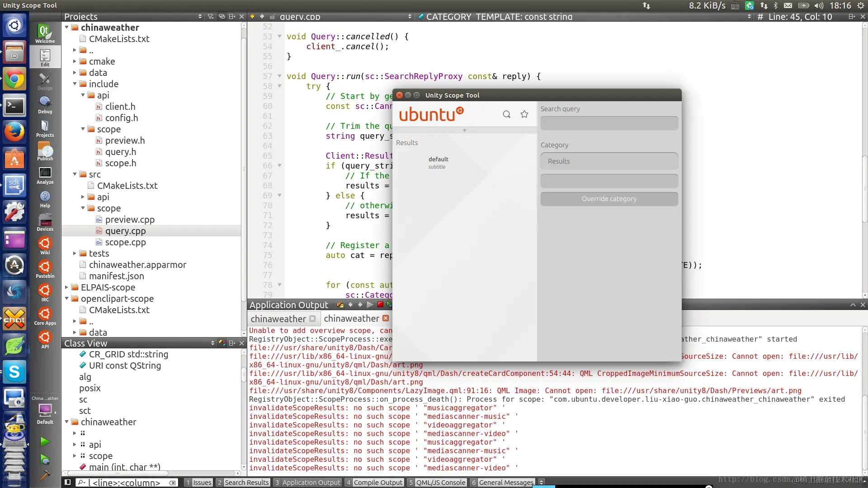Open the Analyze mode
Screen dimensions: 868x488
[x=45, y=175]
